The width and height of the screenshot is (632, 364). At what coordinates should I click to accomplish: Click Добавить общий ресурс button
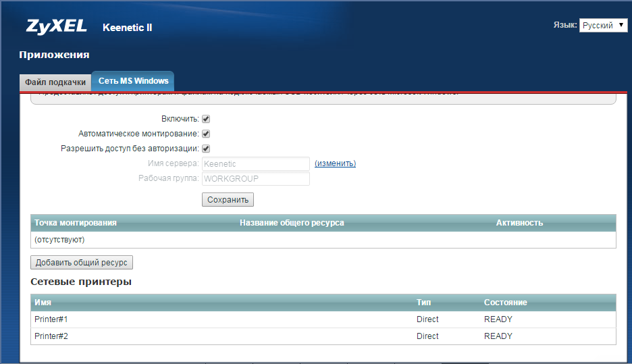(82, 263)
